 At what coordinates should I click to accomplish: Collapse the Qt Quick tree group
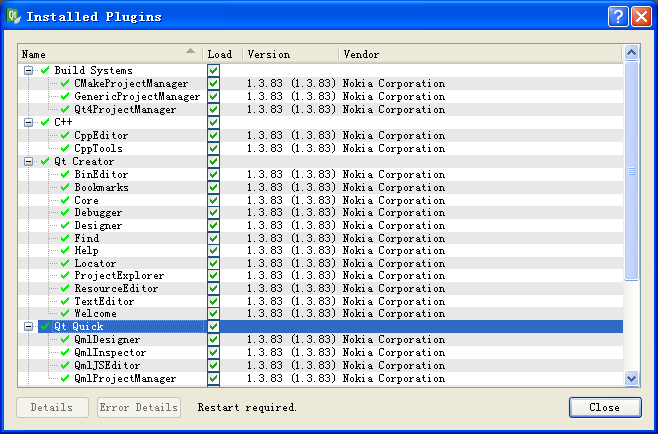click(28, 326)
